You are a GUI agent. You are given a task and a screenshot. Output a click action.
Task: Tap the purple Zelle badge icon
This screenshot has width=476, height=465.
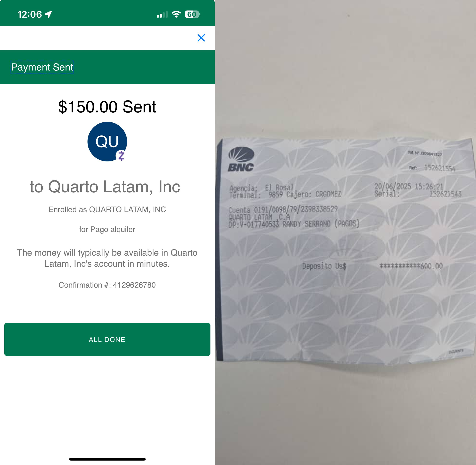[x=121, y=155]
